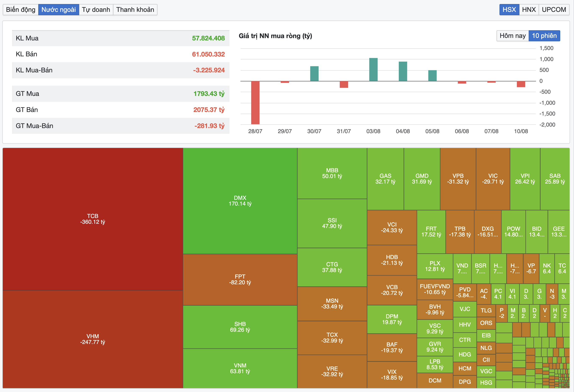Screen dimensions: 574x392
Task: Select the PLX 12.81 tỷ tile
Action: (x=435, y=266)
